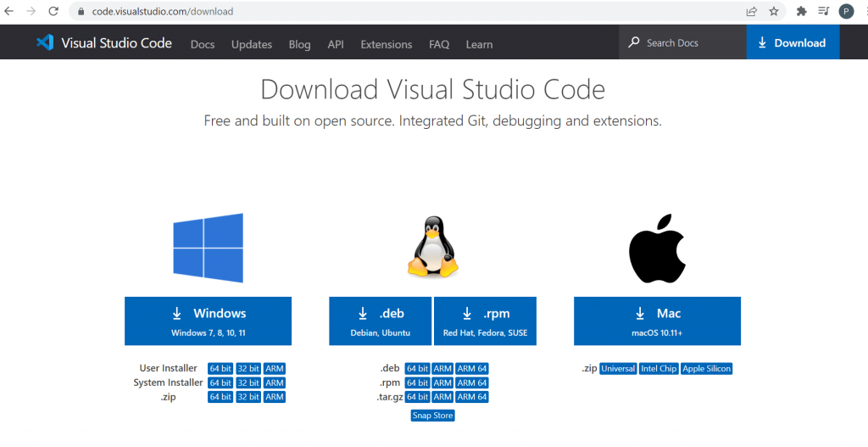Download the Windows installer big button
The image size is (868, 447).
(209, 321)
